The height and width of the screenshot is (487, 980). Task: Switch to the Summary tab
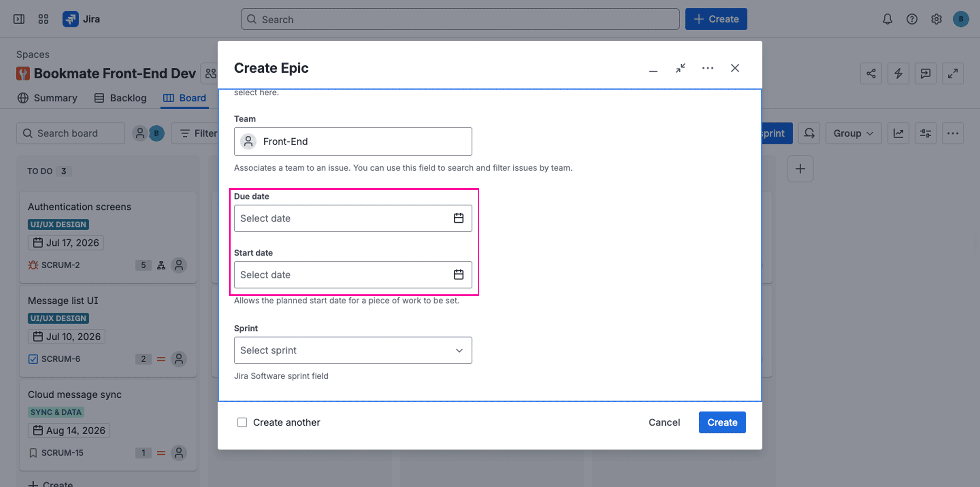point(48,98)
